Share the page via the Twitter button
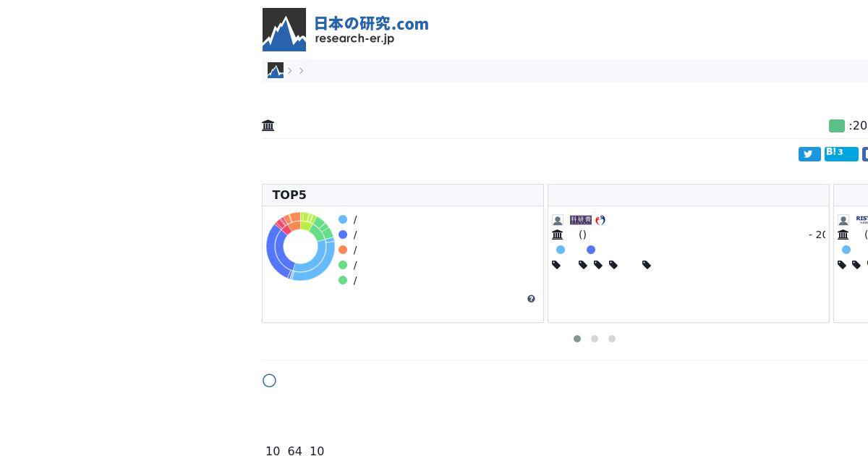868x456 pixels. (x=809, y=154)
